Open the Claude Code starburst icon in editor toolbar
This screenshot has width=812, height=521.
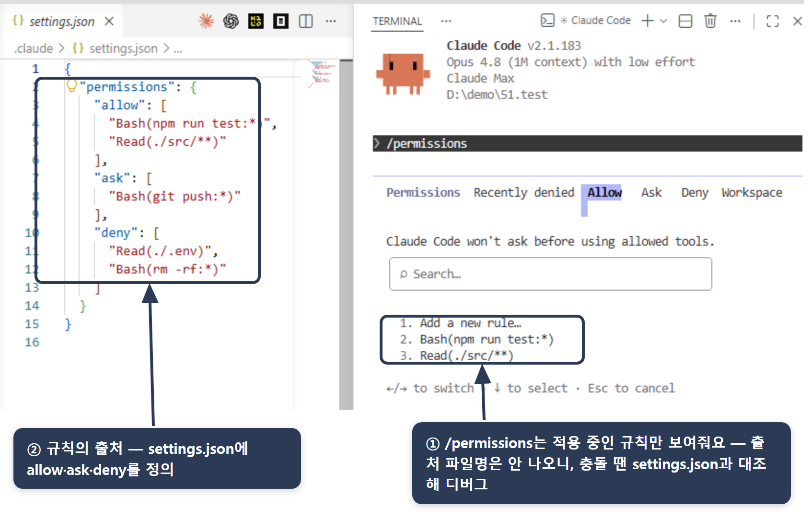point(206,21)
